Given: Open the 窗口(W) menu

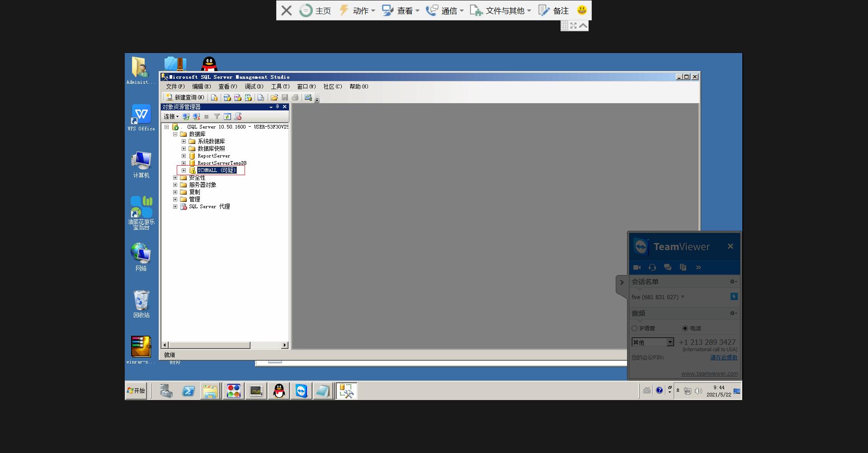Looking at the screenshot, I should pos(307,86).
